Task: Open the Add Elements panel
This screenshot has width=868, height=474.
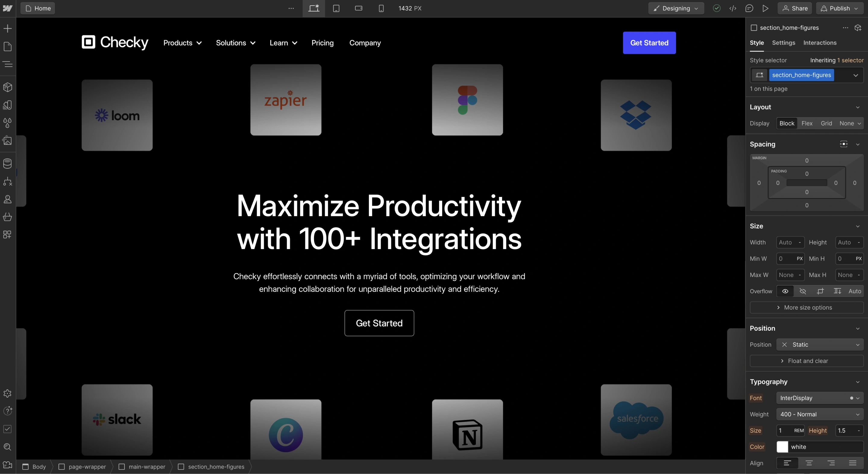Action: tap(8, 28)
